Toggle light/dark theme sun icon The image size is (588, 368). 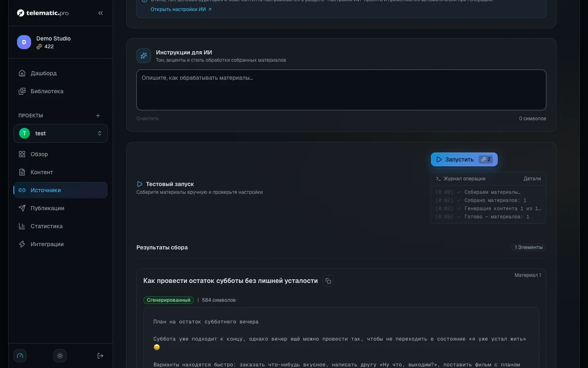[60, 356]
